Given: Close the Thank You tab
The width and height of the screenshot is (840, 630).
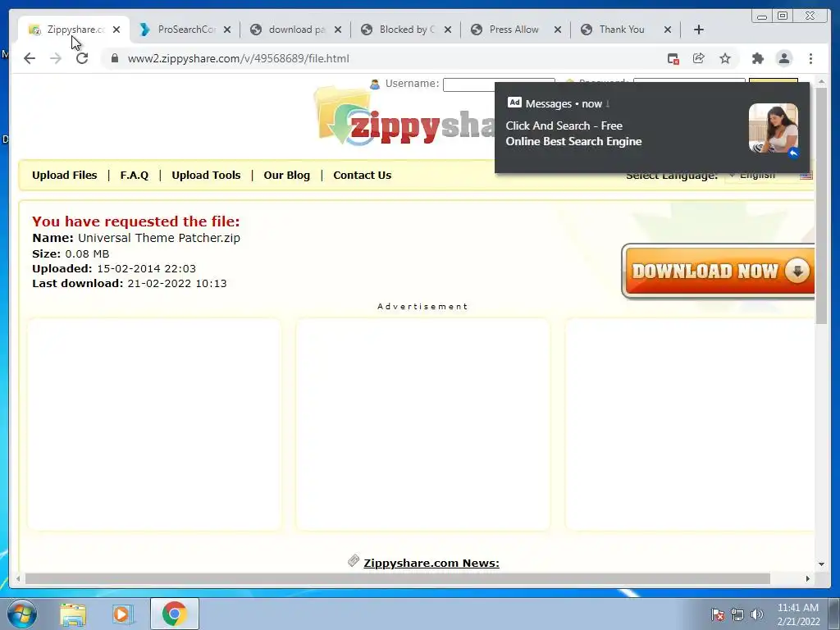Looking at the screenshot, I should (668, 30).
